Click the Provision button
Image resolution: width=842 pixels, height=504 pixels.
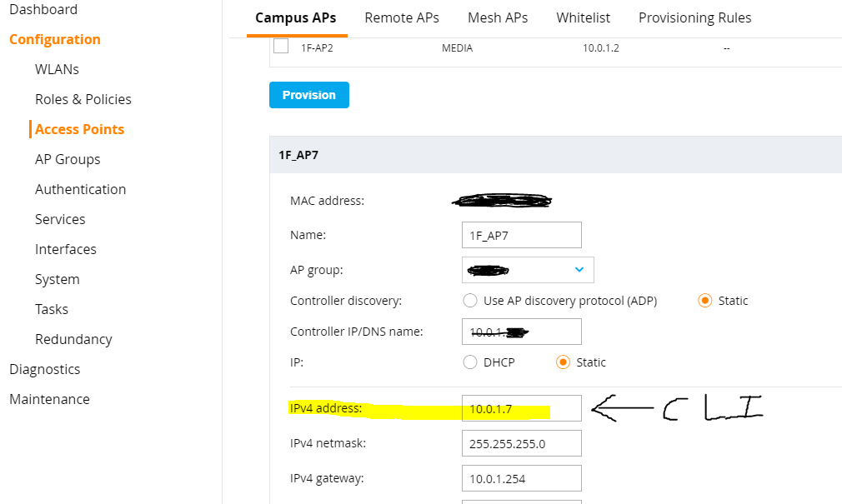tap(308, 94)
